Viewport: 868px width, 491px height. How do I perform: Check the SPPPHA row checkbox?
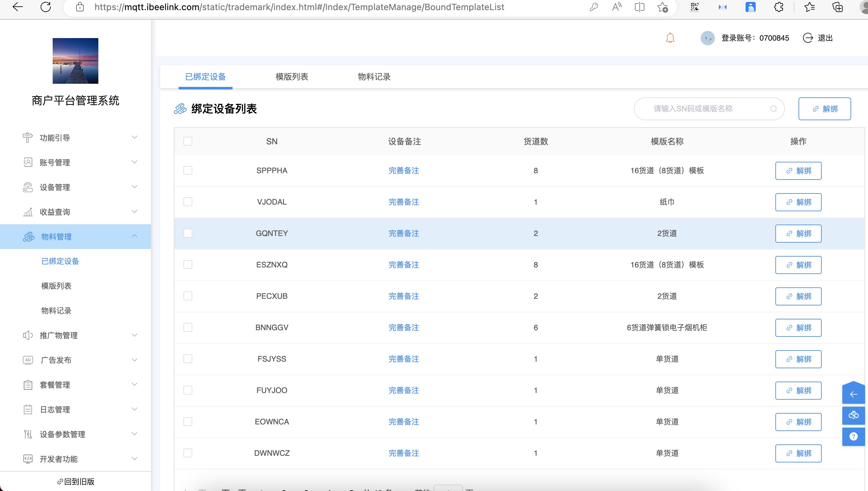coord(188,170)
